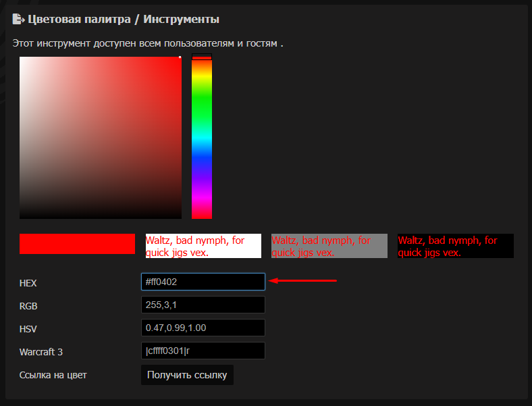This screenshot has width=532, height=406.
Task: Click the Цветовая палитра / Инструменты heading
Action: (124, 19)
